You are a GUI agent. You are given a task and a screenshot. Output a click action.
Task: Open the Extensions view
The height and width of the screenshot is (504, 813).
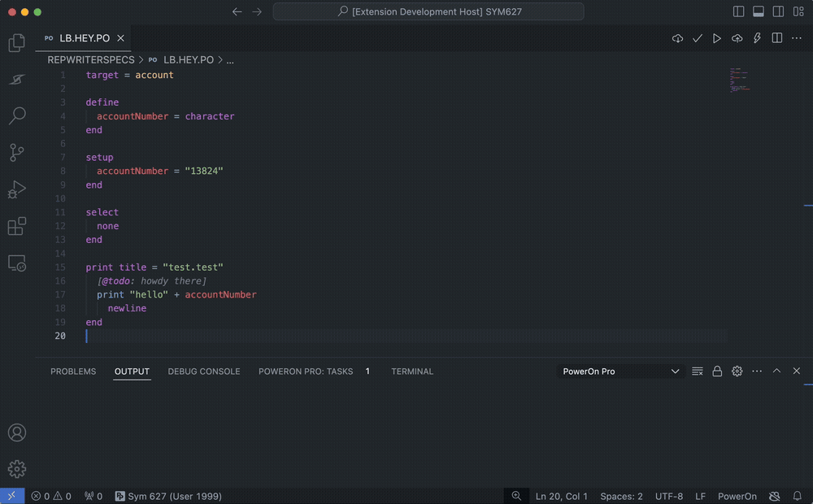tap(17, 227)
